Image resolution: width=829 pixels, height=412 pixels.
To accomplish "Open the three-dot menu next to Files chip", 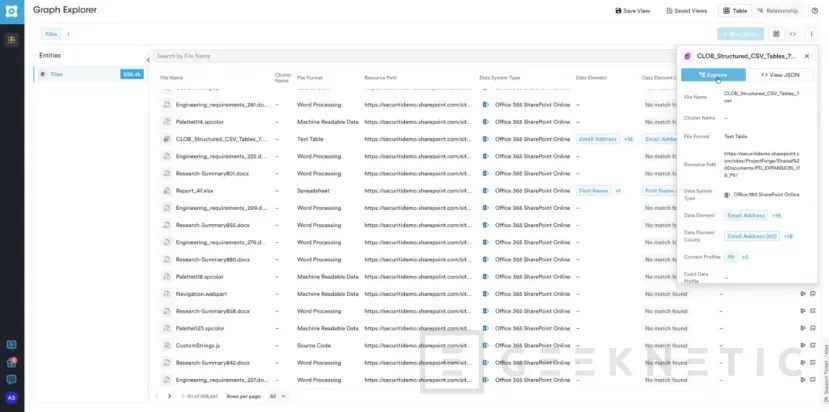I will coord(68,34).
